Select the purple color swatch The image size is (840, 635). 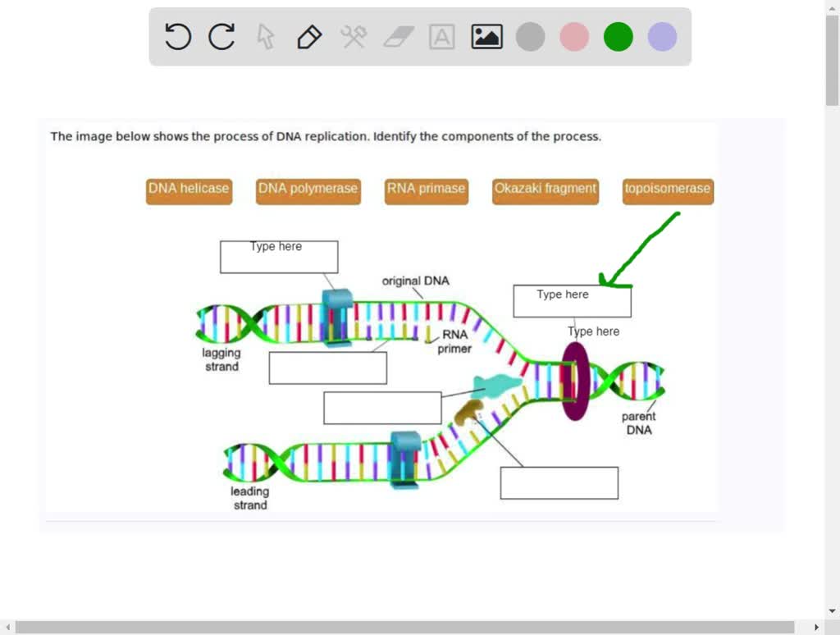point(661,36)
